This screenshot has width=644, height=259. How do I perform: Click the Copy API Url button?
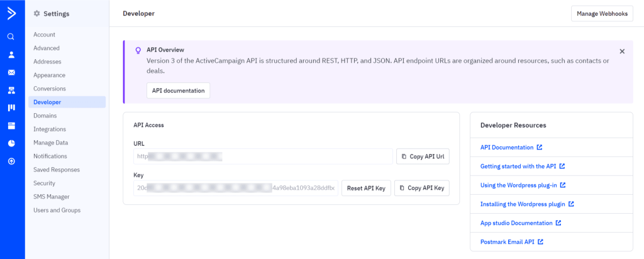coord(423,157)
